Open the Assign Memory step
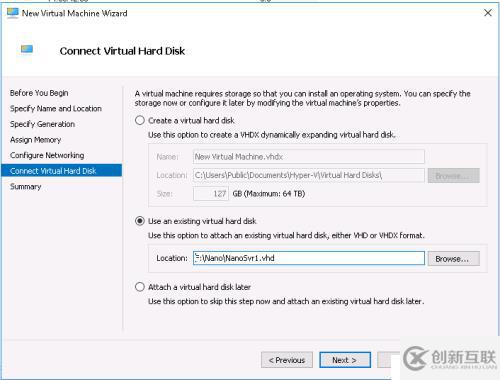 pos(35,140)
